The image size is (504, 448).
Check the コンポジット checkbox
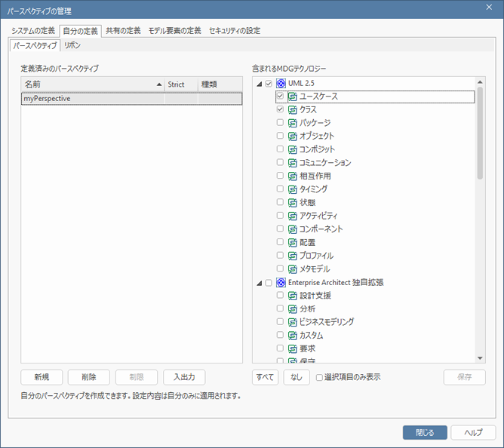pyautogui.click(x=280, y=149)
